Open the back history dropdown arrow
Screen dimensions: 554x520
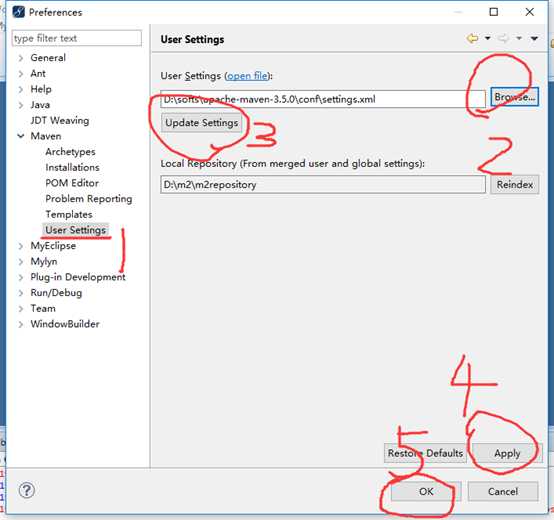[488, 38]
